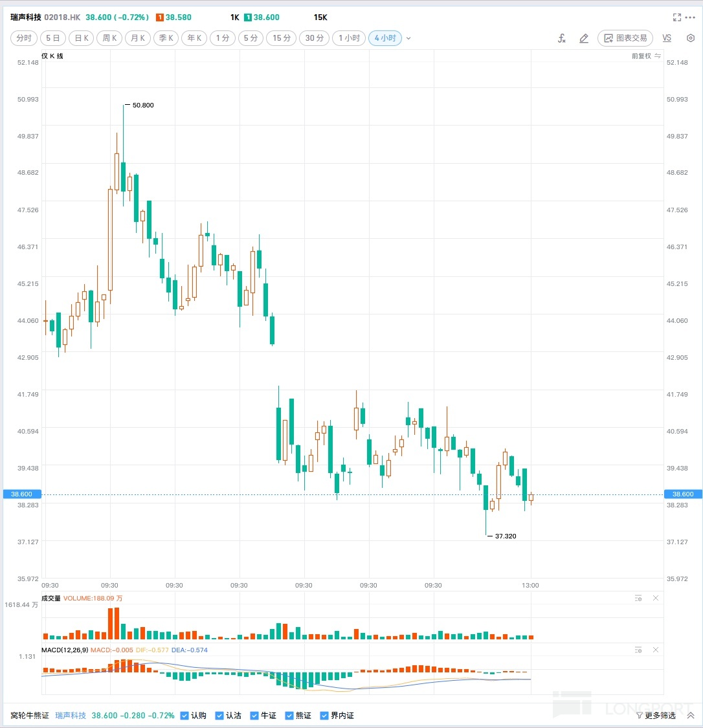Expand the warrants panel with double chevron
Image resolution: width=703 pixels, height=728 pixels.
point(691,716)
